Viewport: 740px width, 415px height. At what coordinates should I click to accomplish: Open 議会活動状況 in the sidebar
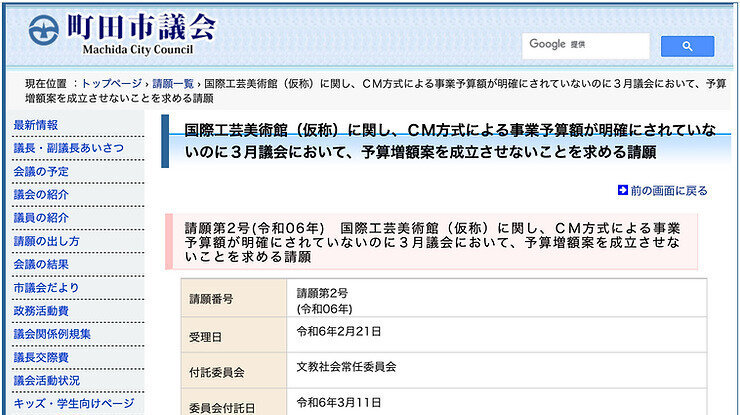click(47, 380)
